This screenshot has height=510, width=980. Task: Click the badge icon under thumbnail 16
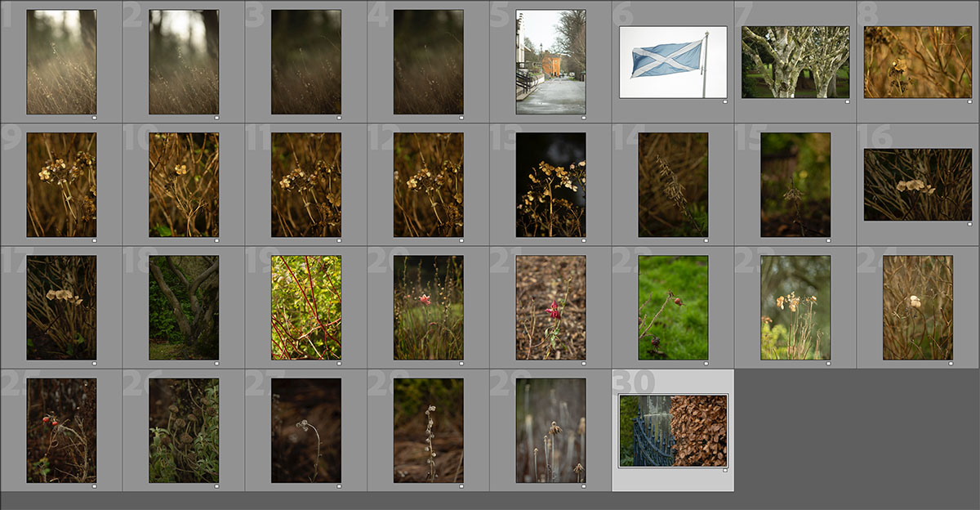click(x=970, y=225)
